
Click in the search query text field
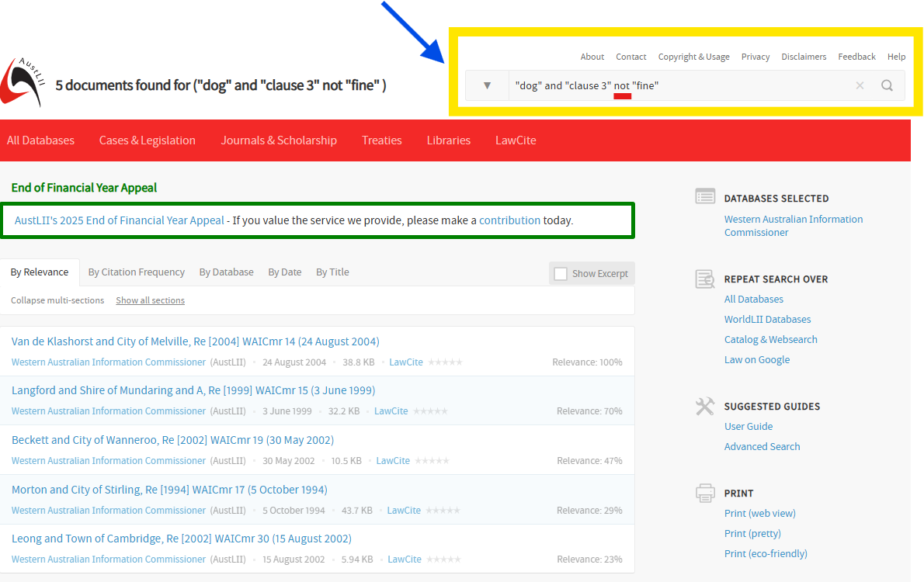pos(676,85)
